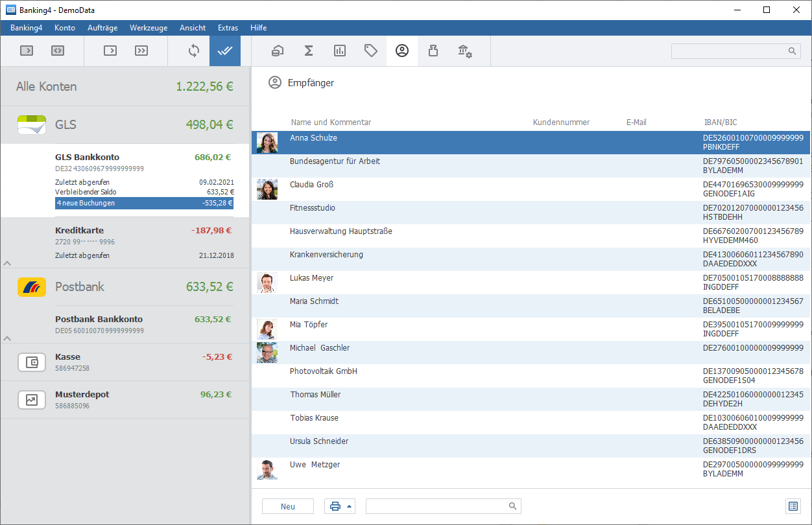Select the Postbank Bankkonto account

(125, 324)
